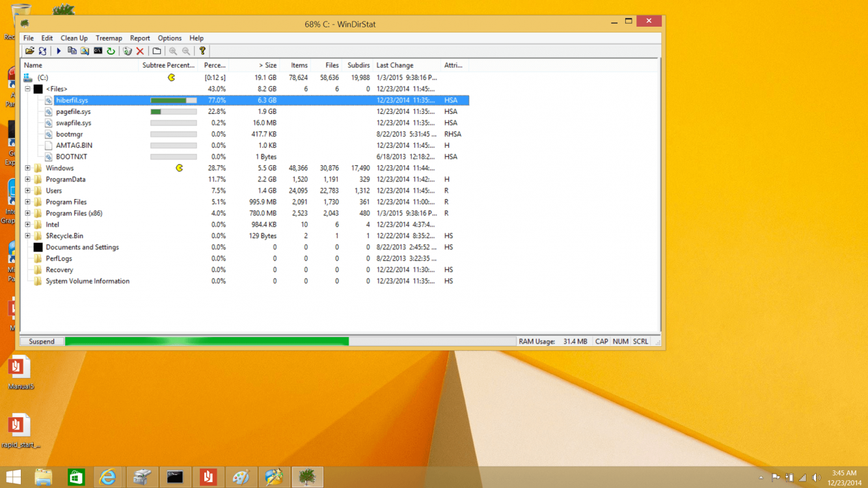Click the Windows folder icon
Viewport: 868px width, 488px height.
point(38,168)
